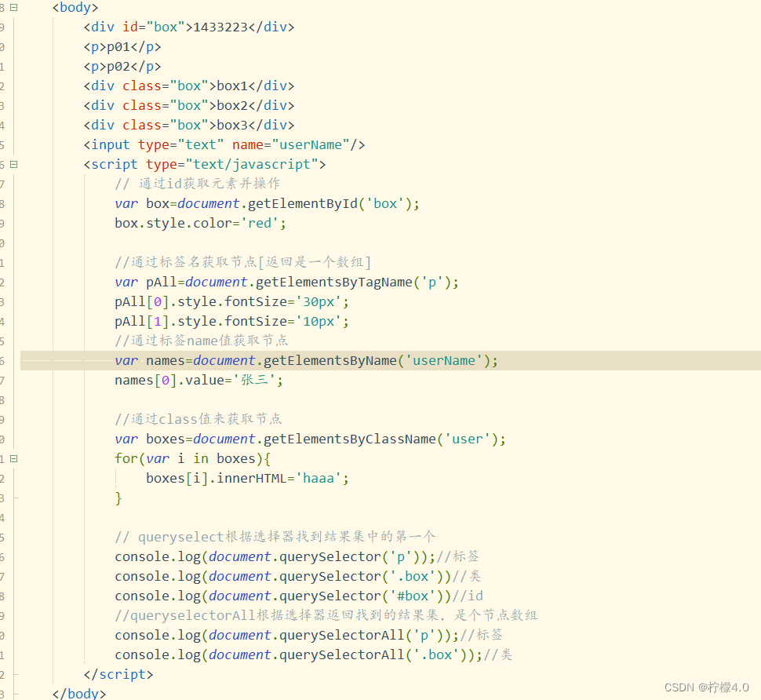Click the queryselect comment line
The height and width of the screenshot is (700, 761).
[x=275, y=538]
